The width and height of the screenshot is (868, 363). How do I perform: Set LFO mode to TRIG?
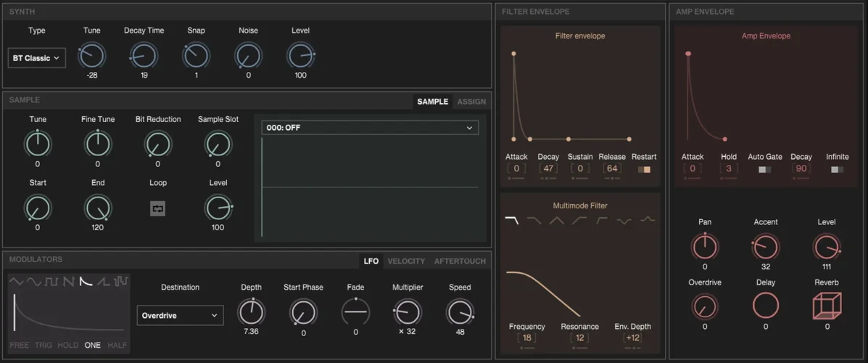44,345
